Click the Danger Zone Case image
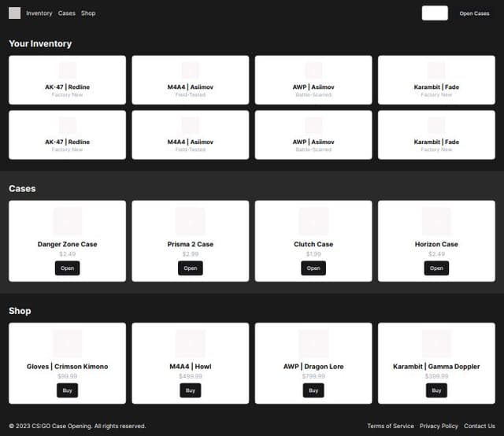This screenshot has height=436, width=504. [67, 221]
